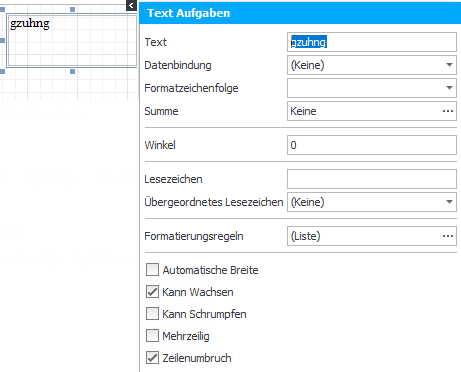Select the gzuhng label on design surface
461x372 pixels.
[x=72, y=40]
